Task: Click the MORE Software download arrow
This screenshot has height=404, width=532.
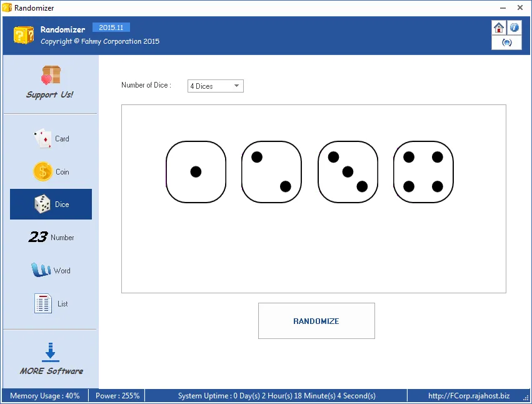Action: click(51, 351)
